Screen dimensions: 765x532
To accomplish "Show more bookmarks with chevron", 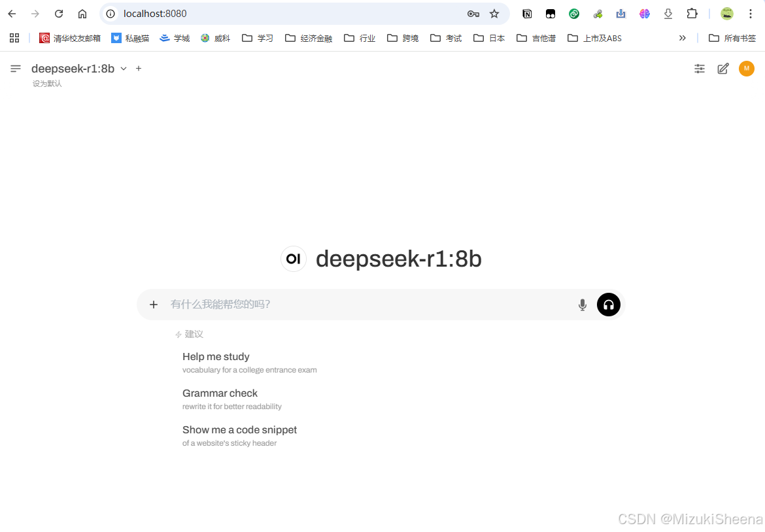I will (x=683, y=38).
